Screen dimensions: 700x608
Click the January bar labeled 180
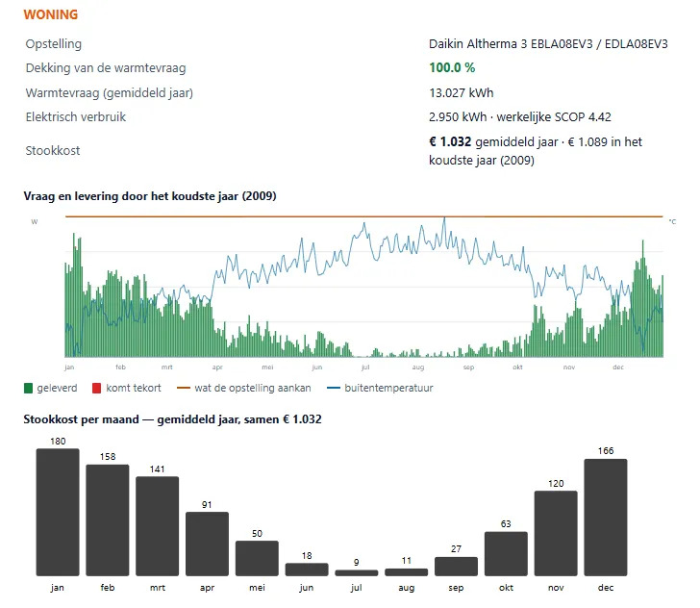pos(58,512)
